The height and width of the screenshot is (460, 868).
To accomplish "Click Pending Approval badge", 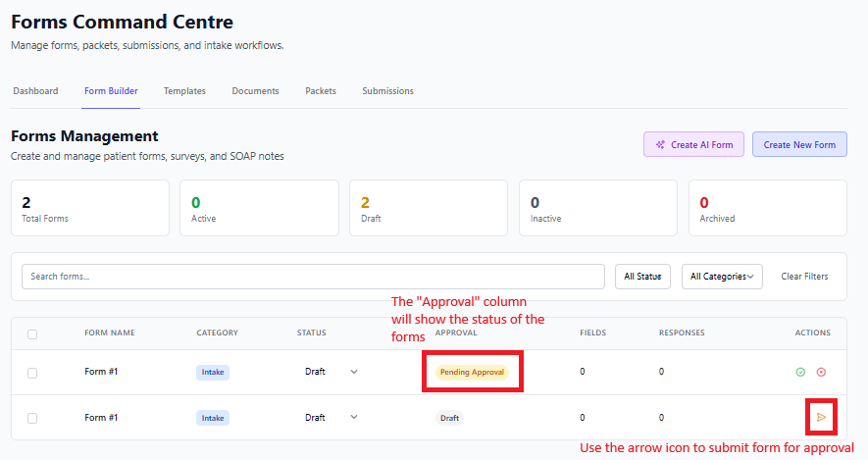I will click(472, 372).
